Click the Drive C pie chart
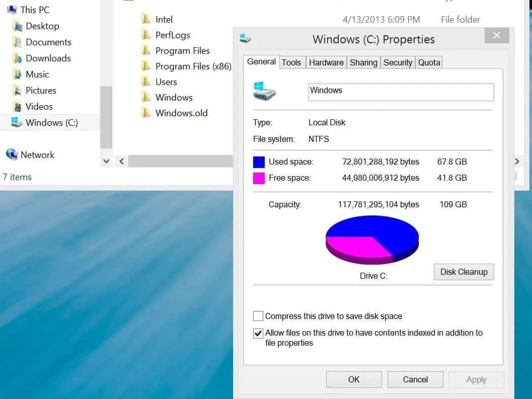Screen dimensions: 532x399 pyautogui.click(x=372, y=240)
